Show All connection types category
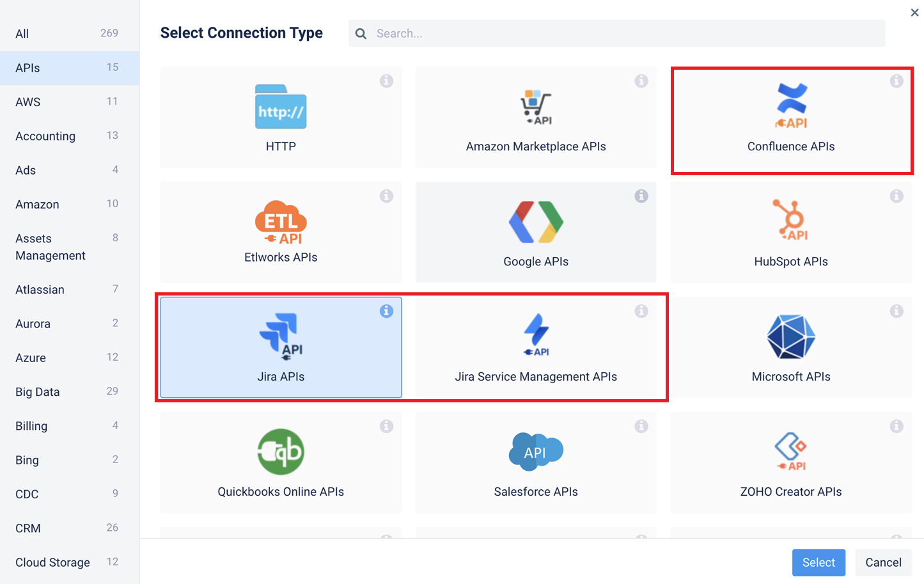This screenshot has width=924, height=584. (x=69, y=34)
